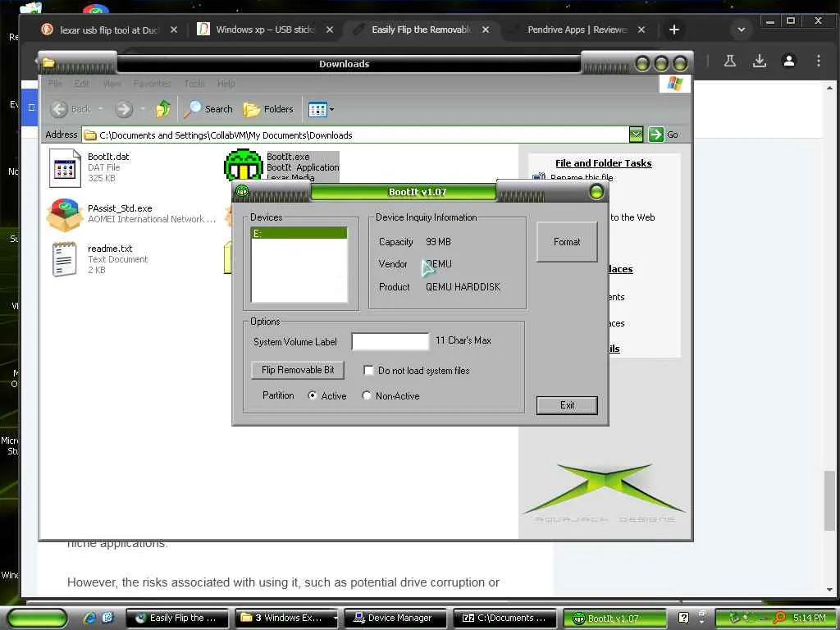Click the Go arrow button

pos(655,135)
